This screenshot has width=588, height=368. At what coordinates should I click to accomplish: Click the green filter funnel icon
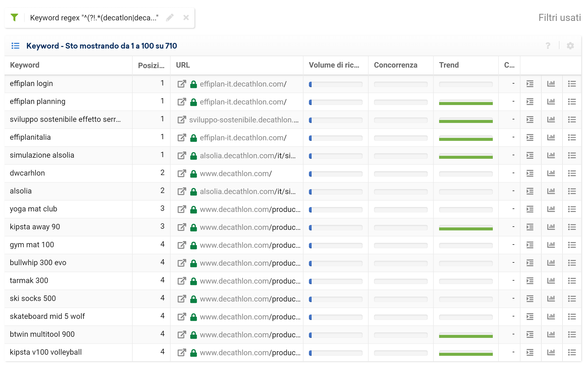14,18
